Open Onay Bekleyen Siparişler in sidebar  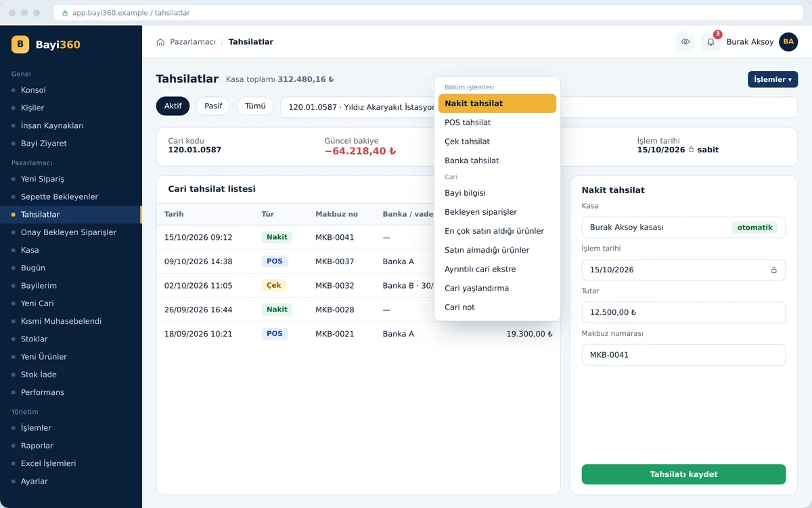[71, 232]
